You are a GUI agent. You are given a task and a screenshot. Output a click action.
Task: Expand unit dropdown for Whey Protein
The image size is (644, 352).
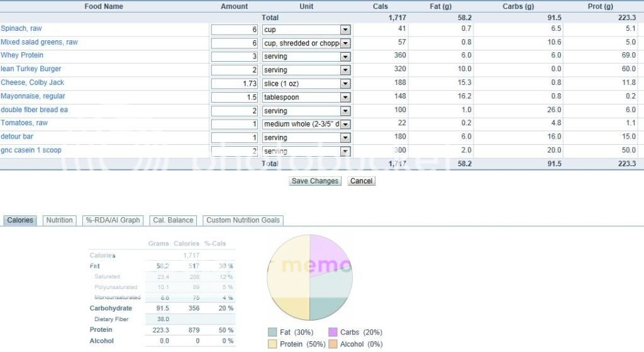(x=345, y=57)
